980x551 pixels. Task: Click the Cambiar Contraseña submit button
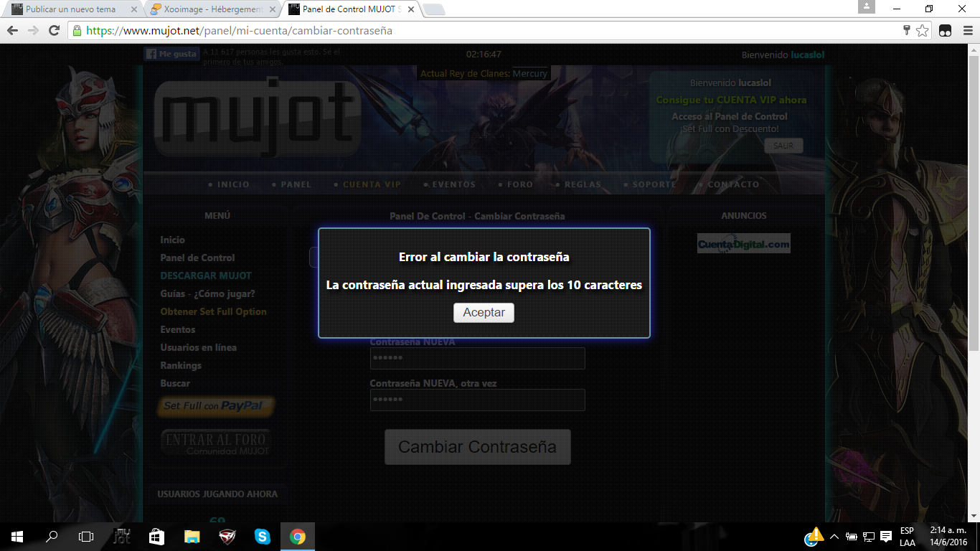point(477,447)
